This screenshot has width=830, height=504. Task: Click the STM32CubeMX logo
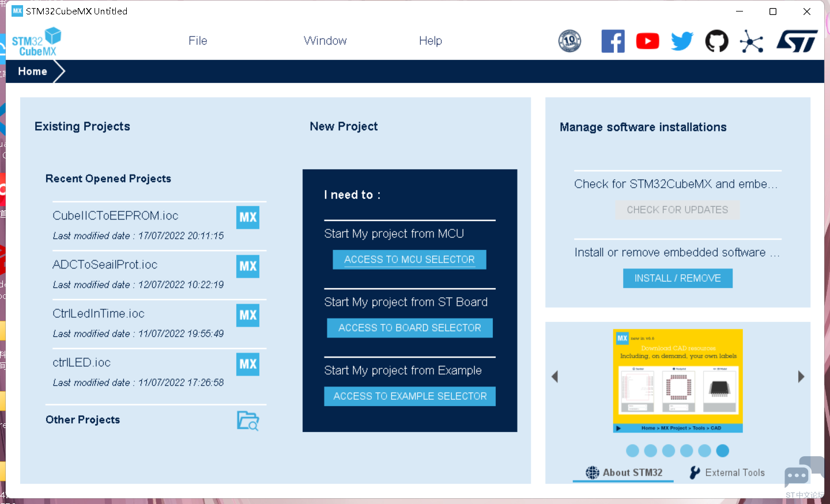pyautogui.click(x=36, y=41)
